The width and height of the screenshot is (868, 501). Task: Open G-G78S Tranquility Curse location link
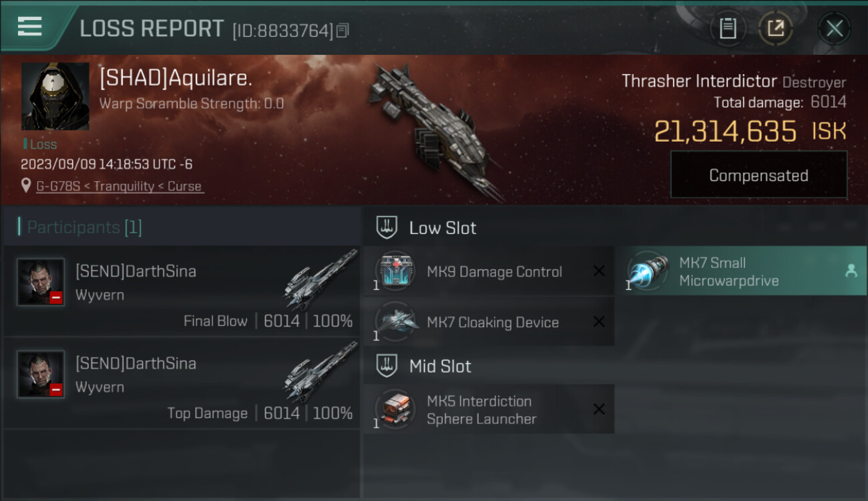[x=120, y=186]
